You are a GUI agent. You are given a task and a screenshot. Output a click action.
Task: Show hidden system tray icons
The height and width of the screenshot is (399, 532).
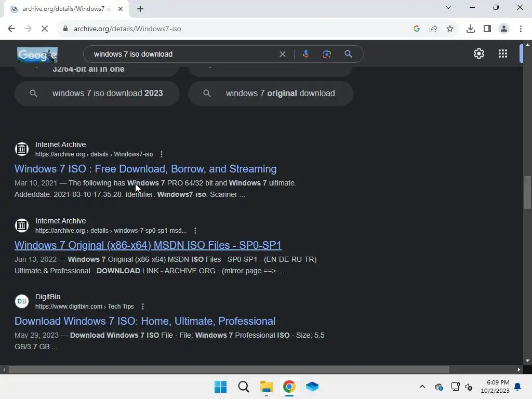(422, 387)
